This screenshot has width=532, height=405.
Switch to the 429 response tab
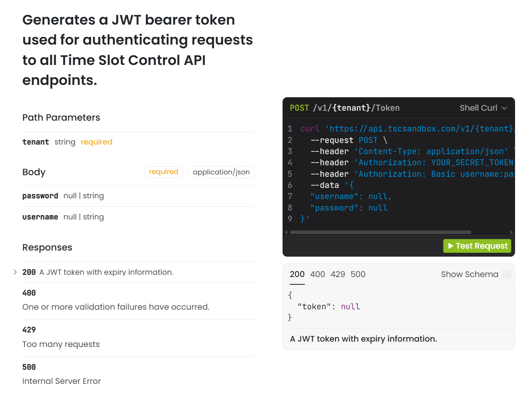point(338,274)
